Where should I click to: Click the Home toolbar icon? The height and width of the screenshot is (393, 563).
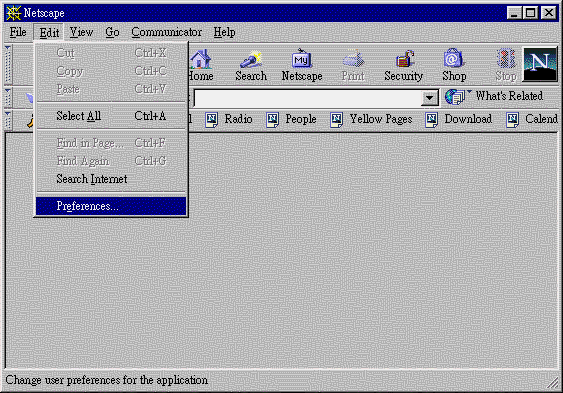[x=200, y=65]
